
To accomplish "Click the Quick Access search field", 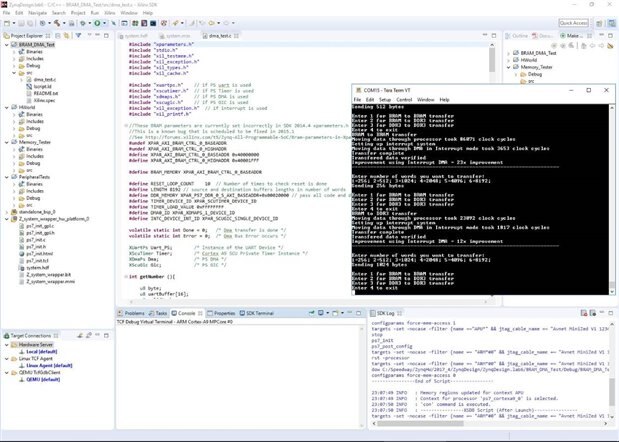I will (573, 21).
